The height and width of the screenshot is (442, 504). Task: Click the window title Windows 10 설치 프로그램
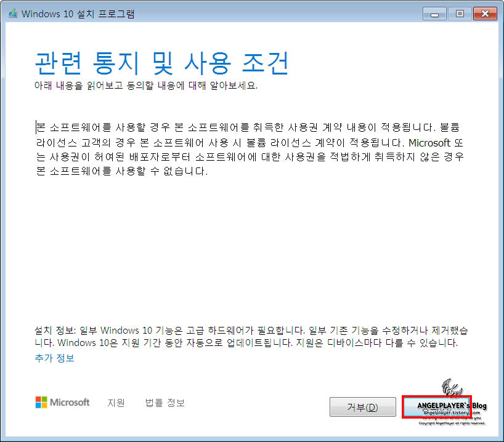[78, 14]
